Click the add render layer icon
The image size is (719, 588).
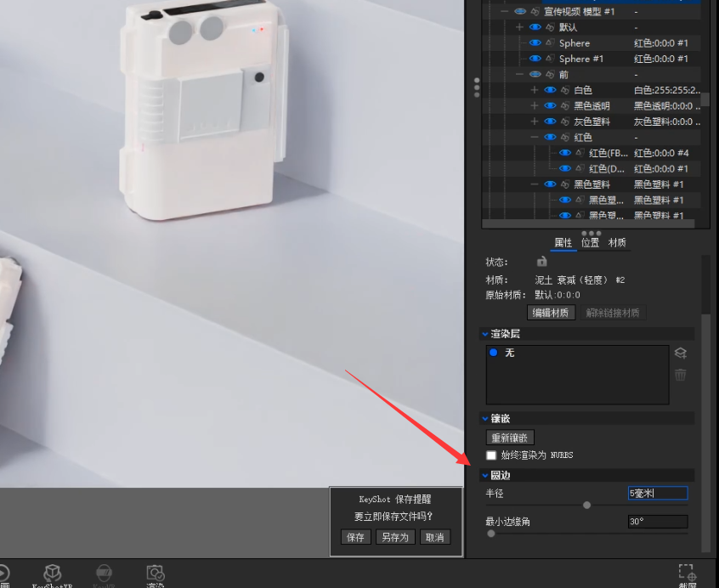680,353
